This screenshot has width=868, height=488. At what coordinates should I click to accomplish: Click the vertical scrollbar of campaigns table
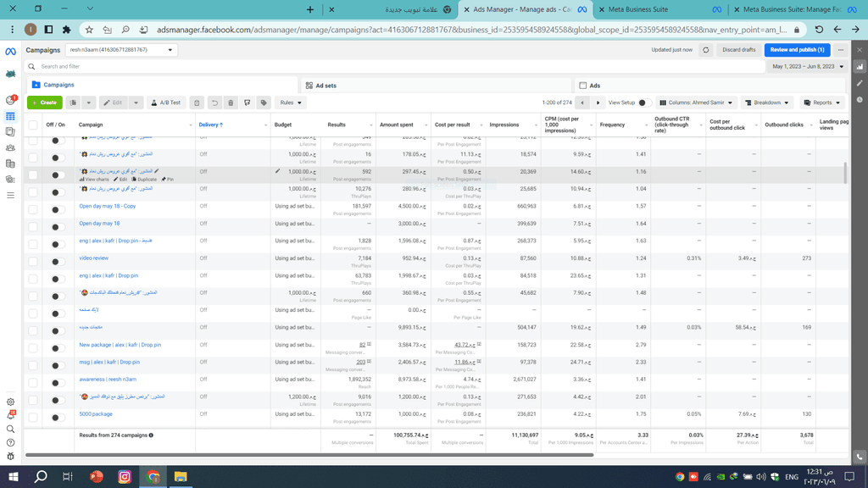pos(845,172)
